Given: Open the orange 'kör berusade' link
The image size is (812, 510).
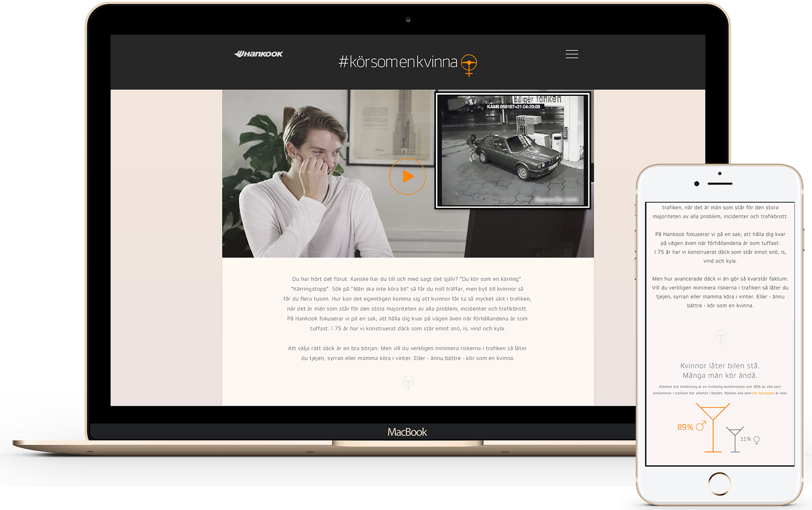Looking at the screenshot, I should 763,393.
